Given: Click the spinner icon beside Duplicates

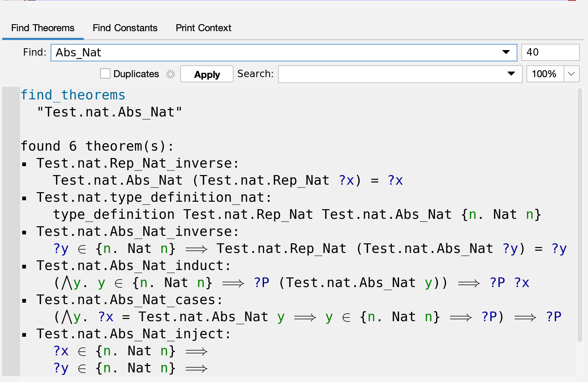Looking at the screenshot, I should pyautogui.click(x=171, y=74).
